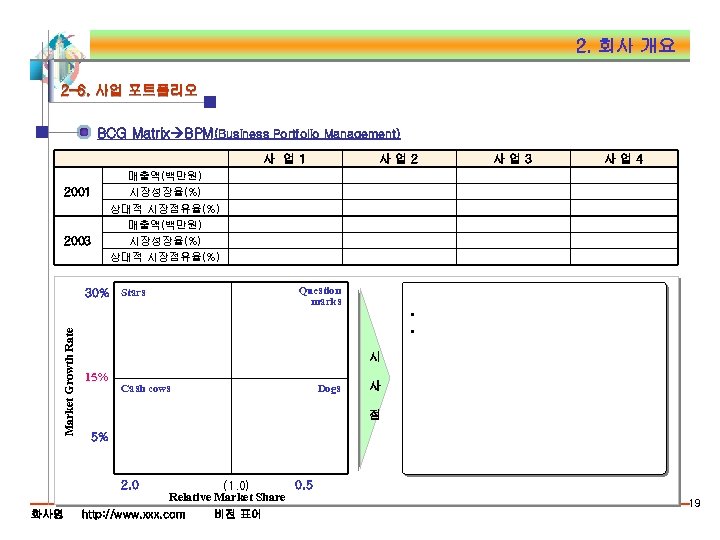The width and height of the screenshot is (720, 540).
Task: Click the round bullet icon before BCG Matrix
Action: tap(84, 132)
